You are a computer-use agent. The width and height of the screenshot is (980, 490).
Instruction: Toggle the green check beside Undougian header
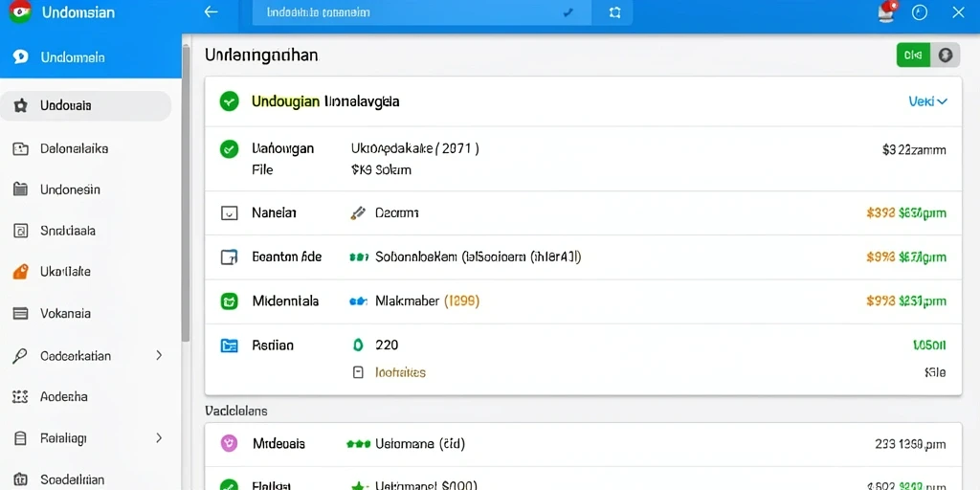pyautogui.click(x=230, y=100)
